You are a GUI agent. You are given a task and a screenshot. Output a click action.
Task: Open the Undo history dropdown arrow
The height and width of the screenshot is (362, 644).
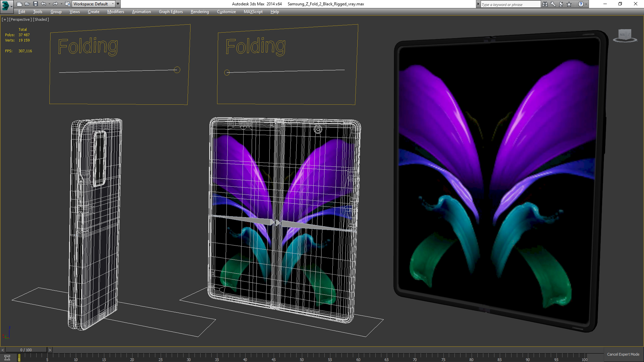pos(49,4)
